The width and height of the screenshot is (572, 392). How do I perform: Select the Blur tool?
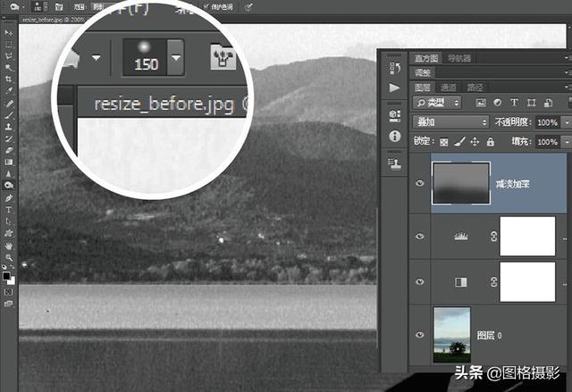point(8,174)
